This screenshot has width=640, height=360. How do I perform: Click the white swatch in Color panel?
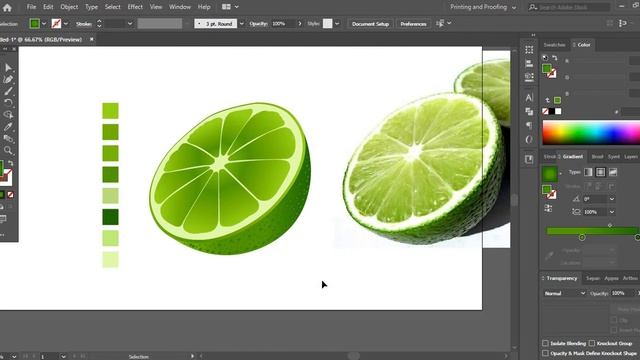click(x=558, y=111)
